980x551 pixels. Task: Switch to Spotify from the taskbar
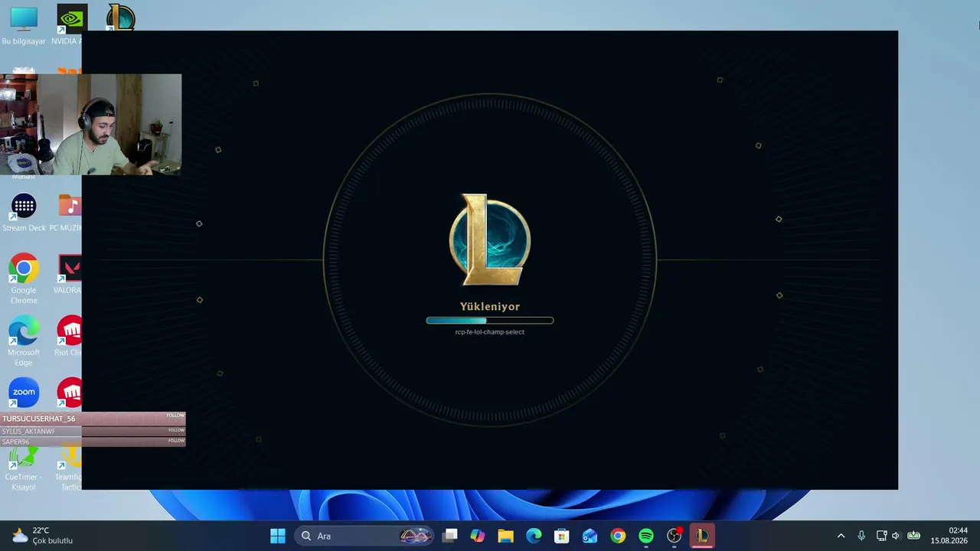tap(646, 536)
